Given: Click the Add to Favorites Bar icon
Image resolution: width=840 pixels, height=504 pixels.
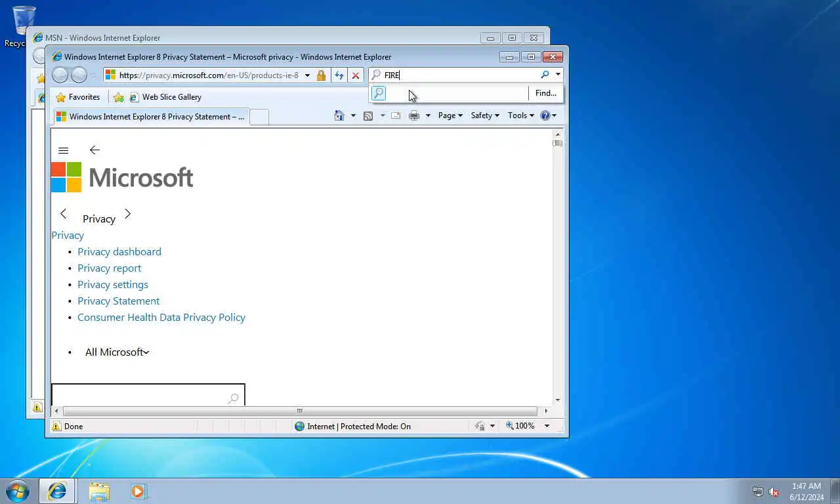Looking at the screenshot, I should (119, 97).
